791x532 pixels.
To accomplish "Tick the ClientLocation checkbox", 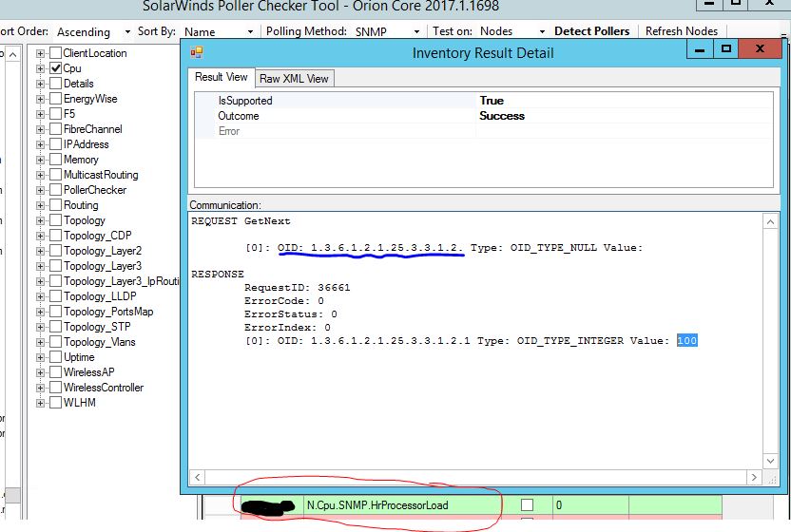I will pos(55,53).
